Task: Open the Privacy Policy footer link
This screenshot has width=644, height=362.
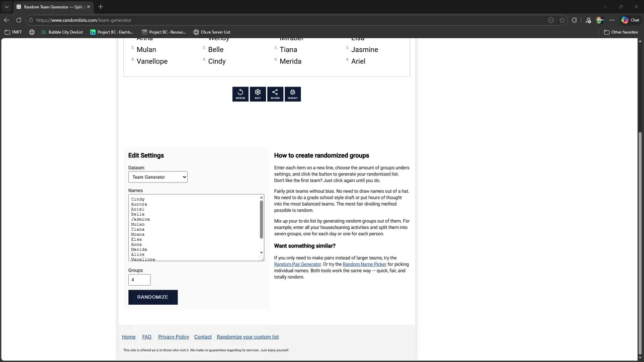Action: pyautogui.click(x=174, y=337)
